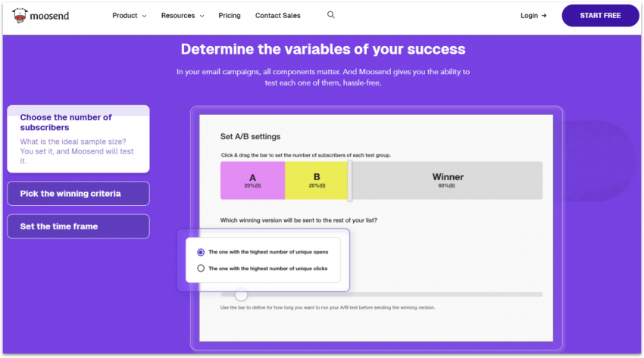The height and width of the screenshot is (358, 644).
Task: Expand the Resources dropdown menu
Action: 183,15
